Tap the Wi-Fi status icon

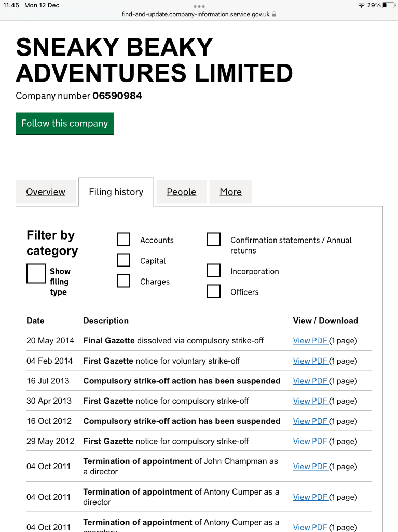[x=361, y=5]
